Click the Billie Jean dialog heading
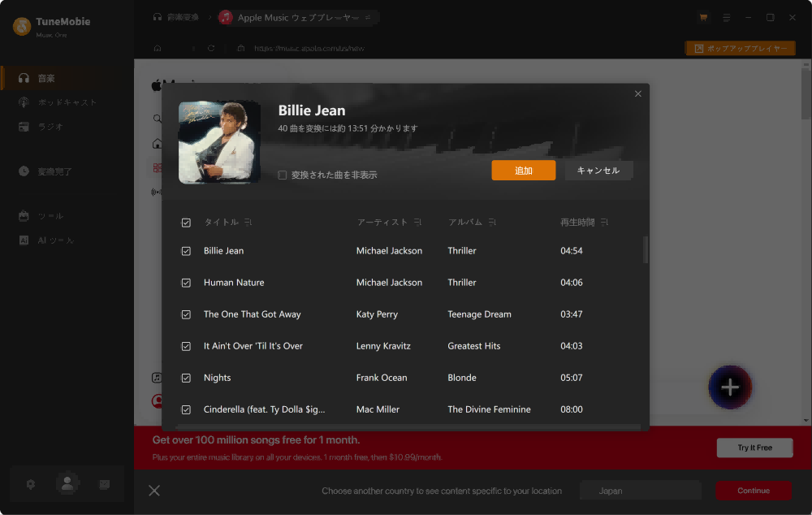812x515 pixels. point(312,110)
